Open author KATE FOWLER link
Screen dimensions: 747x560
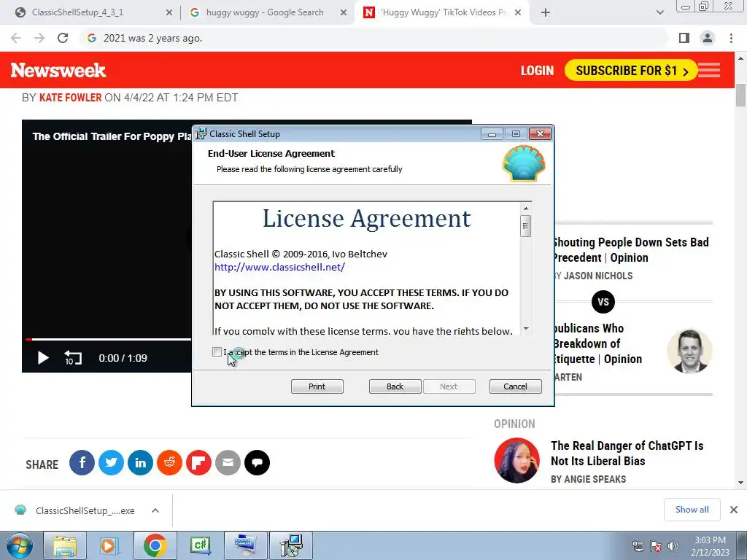pos(70,98)
